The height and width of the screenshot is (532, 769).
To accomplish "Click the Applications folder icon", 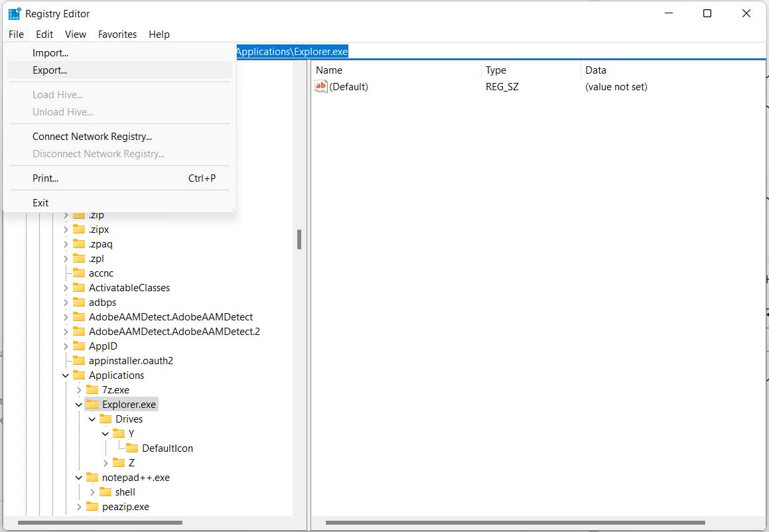I will point(80,375).
